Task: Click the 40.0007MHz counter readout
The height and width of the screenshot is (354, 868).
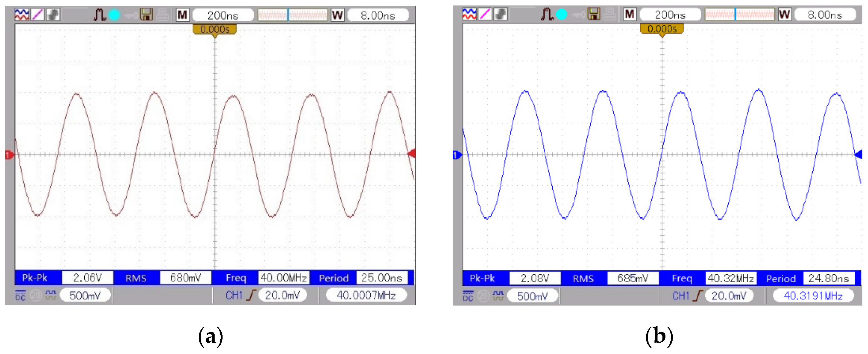Action: click(366, 295)
